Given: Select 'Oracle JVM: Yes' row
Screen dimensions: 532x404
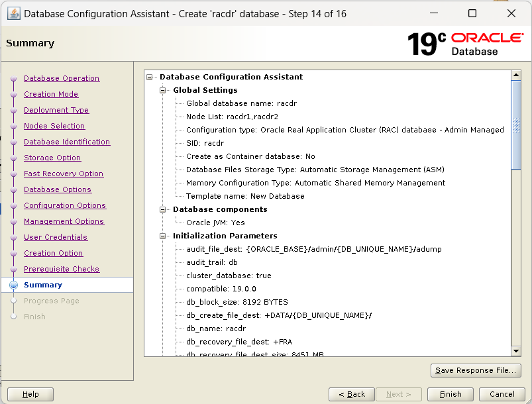Looking at the screenshot, I should [x=215, y=223].
